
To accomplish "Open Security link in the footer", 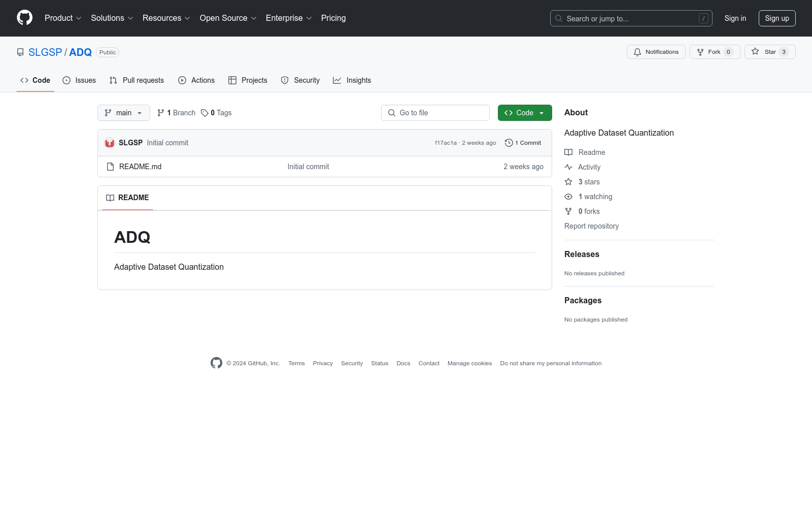I will coord(352,363).
